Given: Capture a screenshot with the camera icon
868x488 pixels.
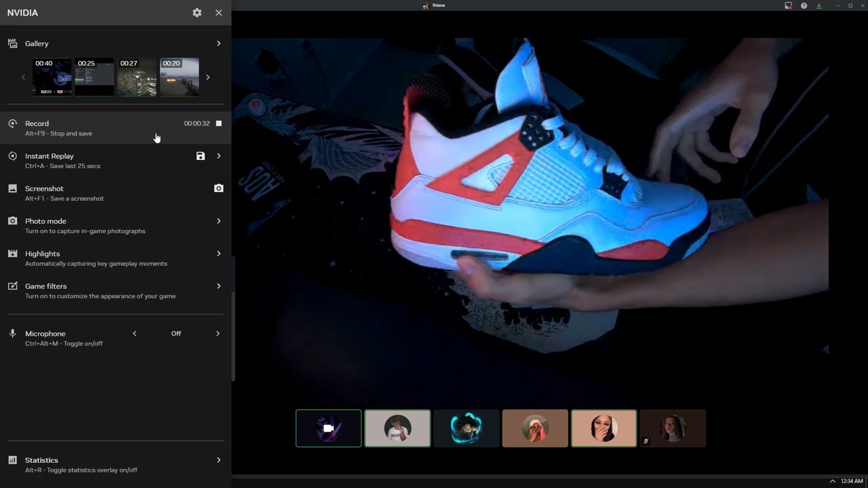Looking at the screenshot, I should [x=218, y=188].
